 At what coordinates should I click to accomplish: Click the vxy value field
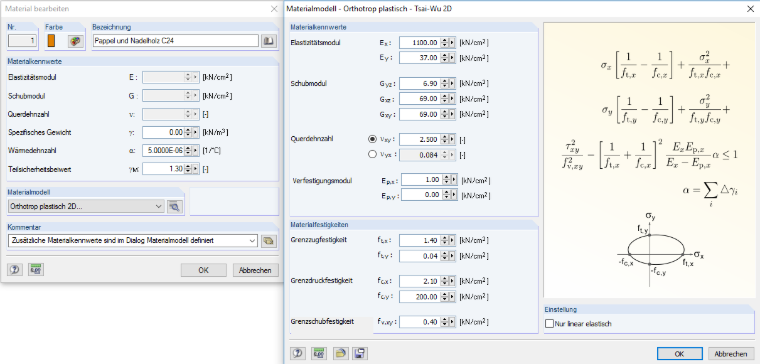click(x=420, y=140)
